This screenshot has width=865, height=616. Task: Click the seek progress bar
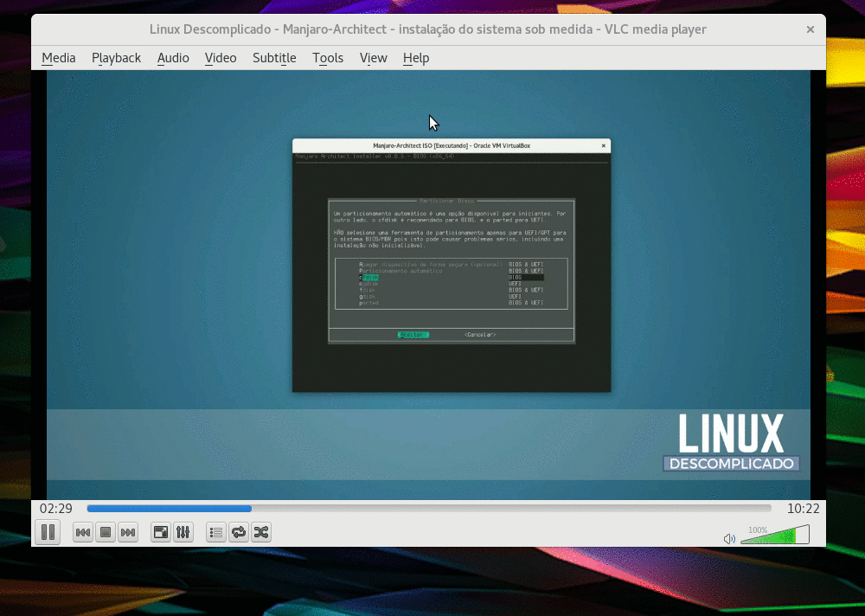pos(428,509)
